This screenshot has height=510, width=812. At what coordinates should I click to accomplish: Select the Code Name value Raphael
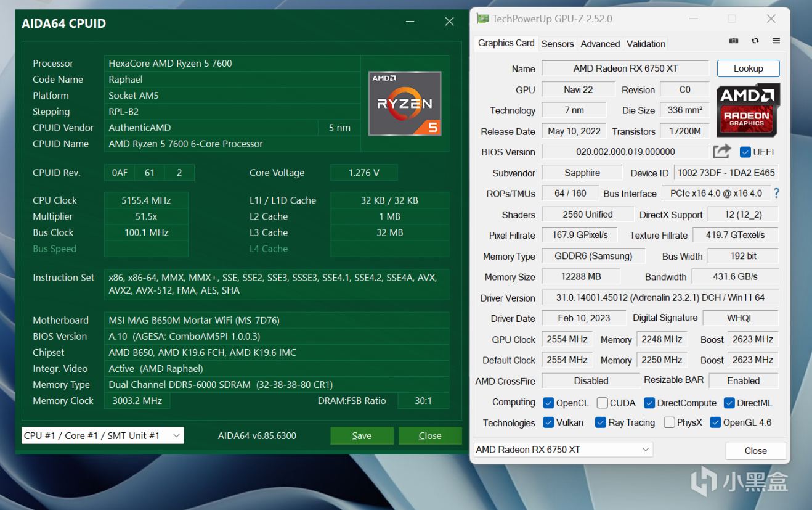[x=232, y=80]
